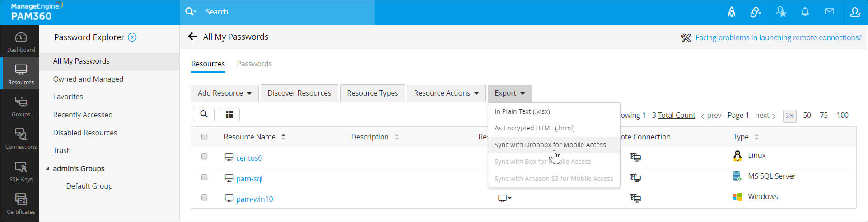Open the Certificates sidebar icon
This screenshot has height=222, width=868.
(x=21, y=203)
